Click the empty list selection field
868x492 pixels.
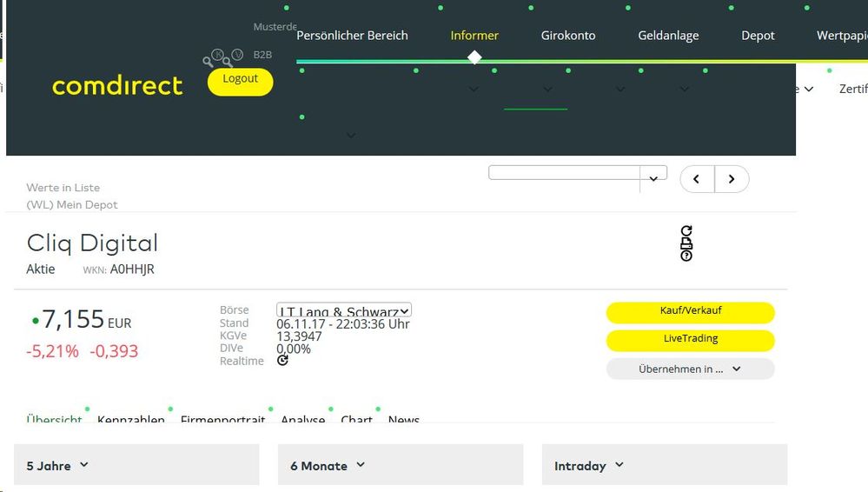pos(565,173)
